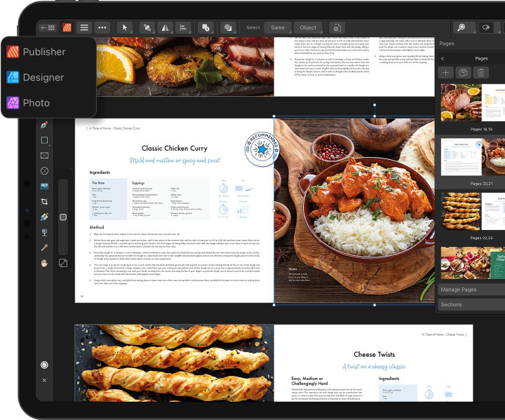Click the Manage Pages button
Viewport: 505px width, 420px height.
471,290
